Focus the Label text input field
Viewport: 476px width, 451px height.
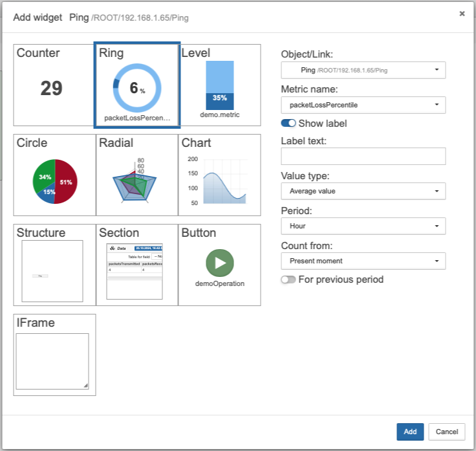point(363,156)
